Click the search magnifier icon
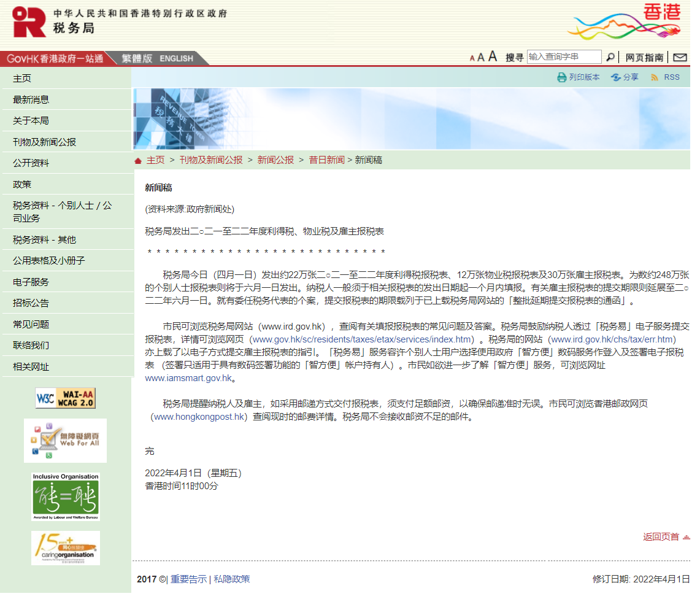 pos(610,57)
